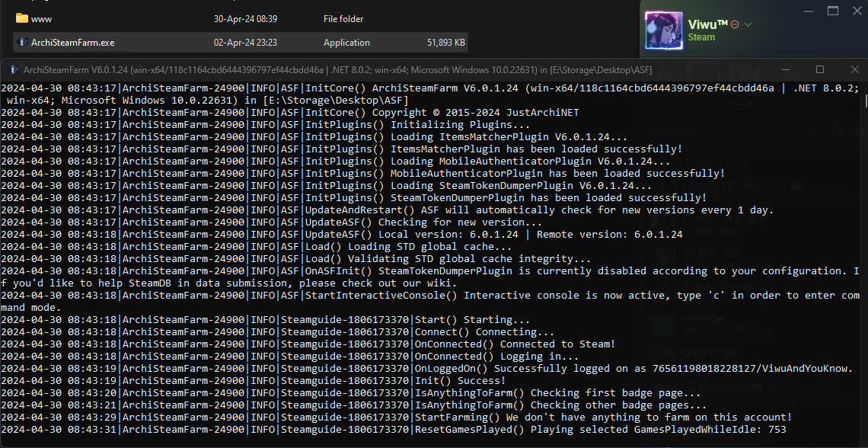868x448 pixels.
Task: Click the 'Application' type cell
Action: (x=346, y=42)
